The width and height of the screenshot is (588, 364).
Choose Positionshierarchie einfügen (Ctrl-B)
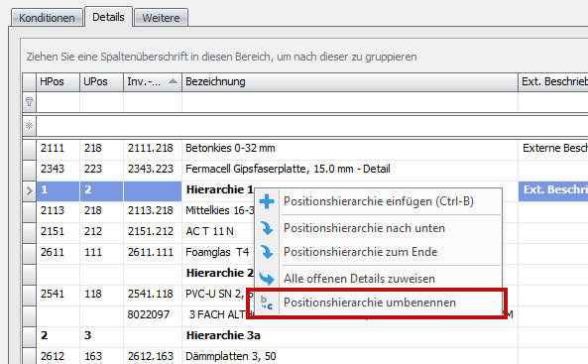pyautogui.click(x=379, y=201)
